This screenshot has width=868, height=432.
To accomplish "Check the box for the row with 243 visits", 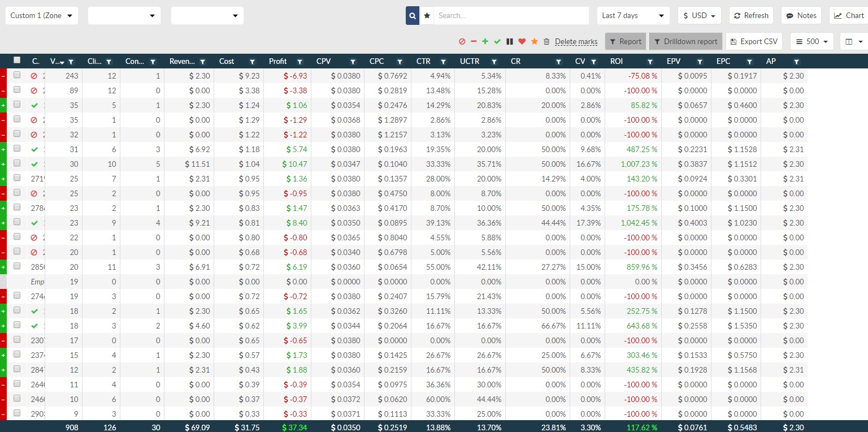I will click(17, 75).
